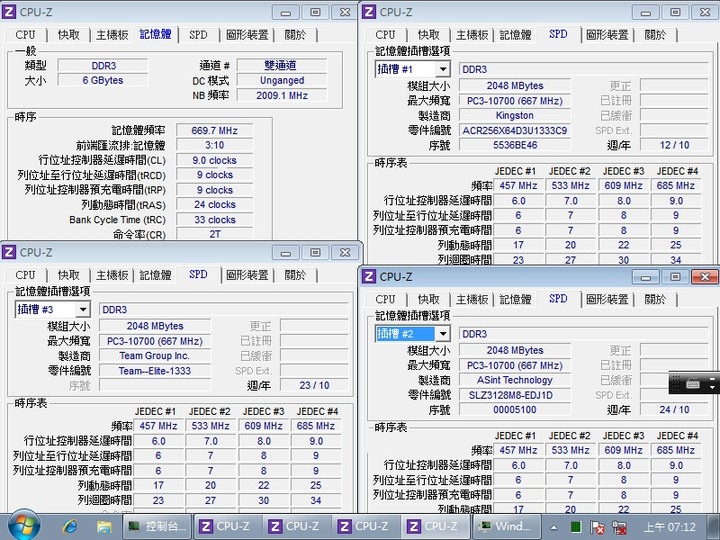720x540 pixels.
Task: Click the network tray icon with red X
Action: tap(619, 527)
